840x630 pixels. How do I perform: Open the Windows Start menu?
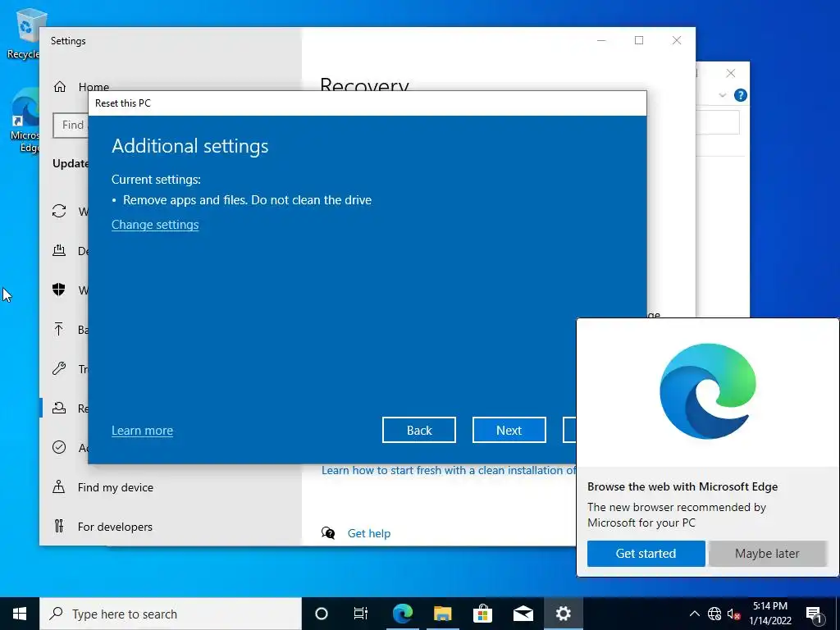(x=20, y=614)
